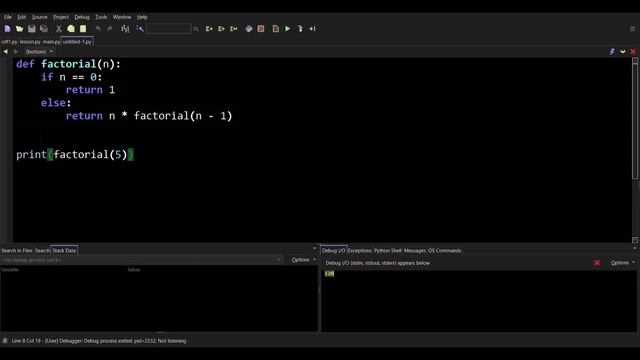This screenshot has height=360, width=640.
Task: Click the status bar bug icon
Action: coord(5,340)
